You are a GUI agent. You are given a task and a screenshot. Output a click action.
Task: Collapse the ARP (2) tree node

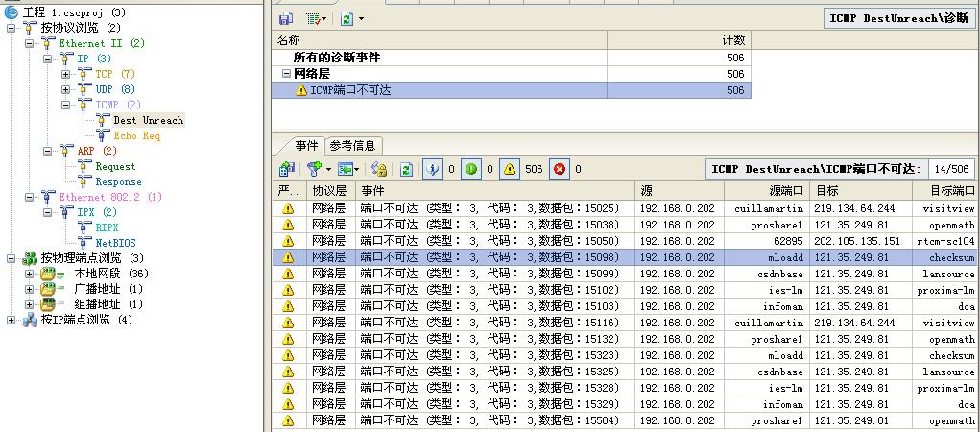click(47, 151)
